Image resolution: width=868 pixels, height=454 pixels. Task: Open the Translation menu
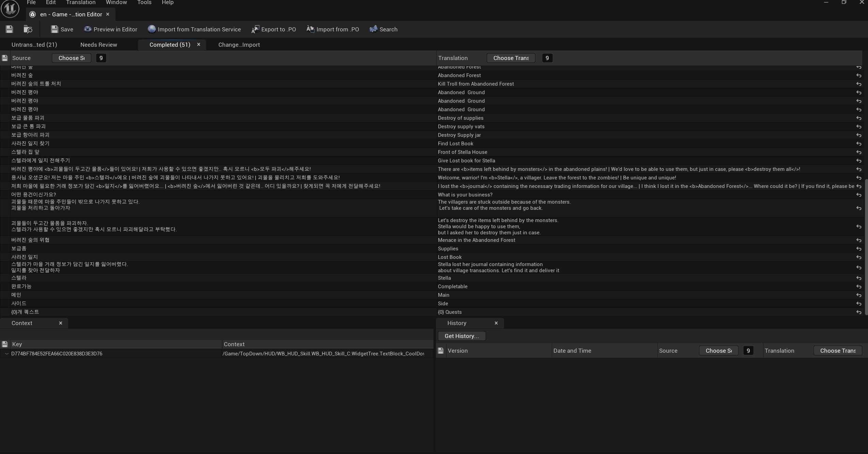tap(80, 2)
